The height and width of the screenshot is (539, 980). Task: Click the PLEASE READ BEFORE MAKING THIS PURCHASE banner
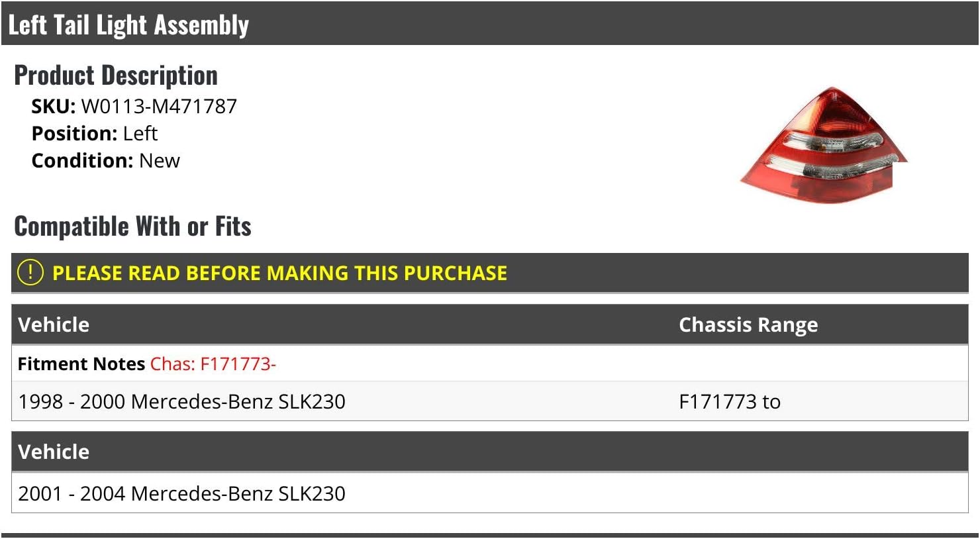pos(279,273)
